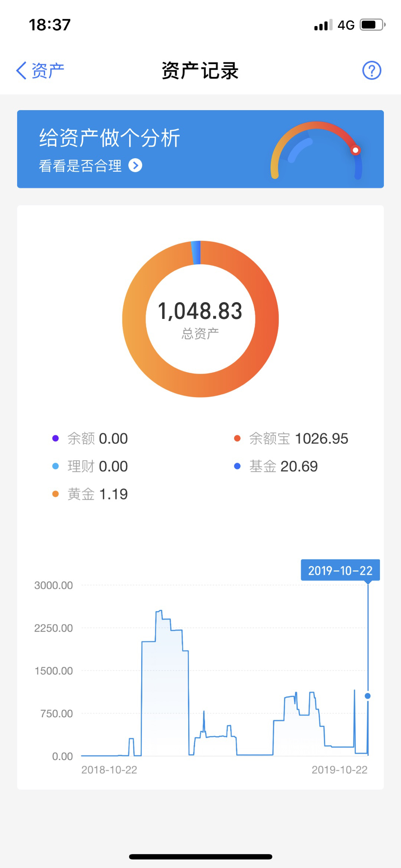Tap the 看看是否合理 link text
Image resolution: width=401 pixels, height=868 pixels.
[x=80, y=166]
